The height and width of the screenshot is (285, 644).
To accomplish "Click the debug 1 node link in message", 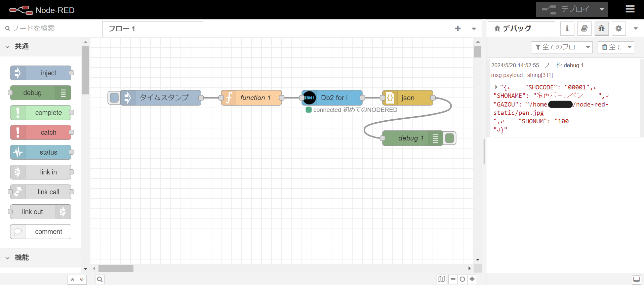I will tap(564, 65).
